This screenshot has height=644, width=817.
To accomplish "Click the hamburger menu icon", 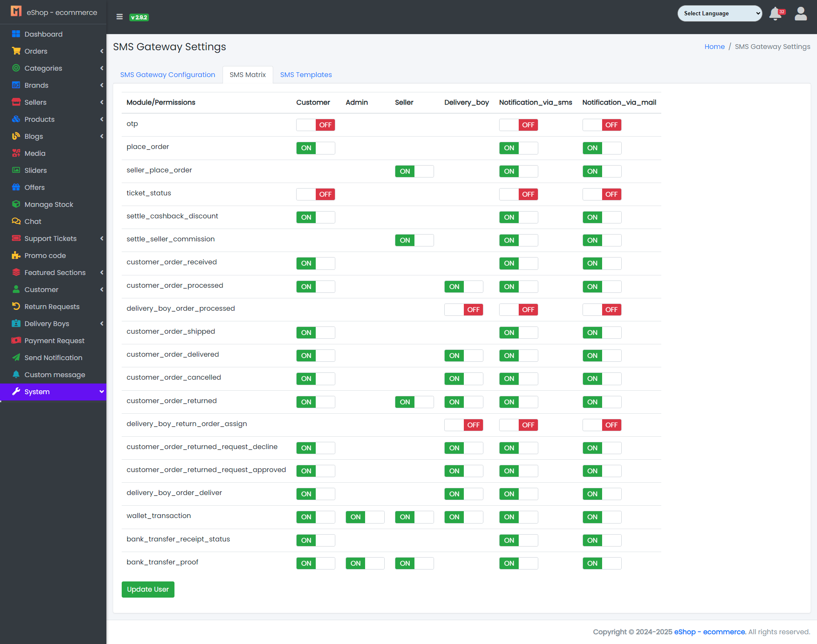I will click(120, 17).
